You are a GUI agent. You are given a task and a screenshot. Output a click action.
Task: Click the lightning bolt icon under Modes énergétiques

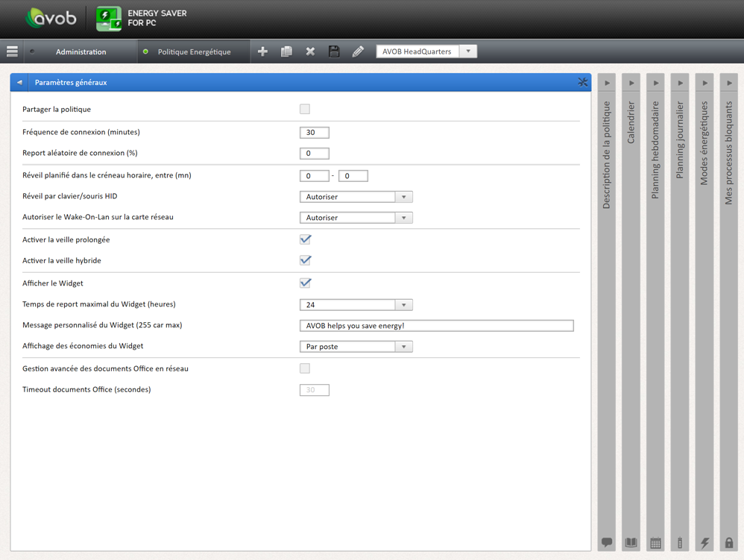704,542
